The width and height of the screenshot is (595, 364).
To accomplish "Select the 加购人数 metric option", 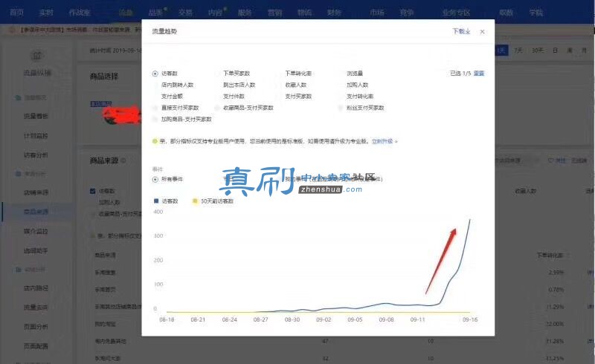I will pos(358,85).
